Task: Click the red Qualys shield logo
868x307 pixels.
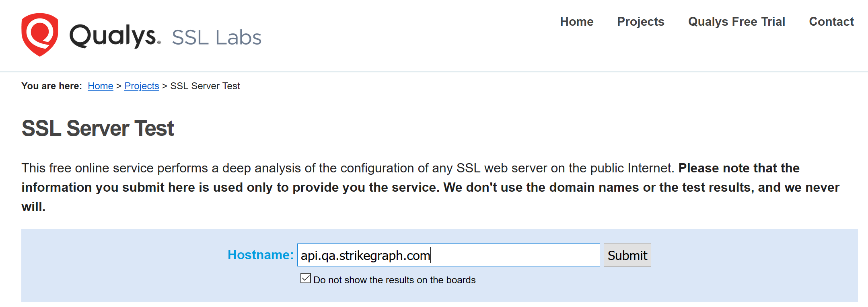Action: point(40,35)
